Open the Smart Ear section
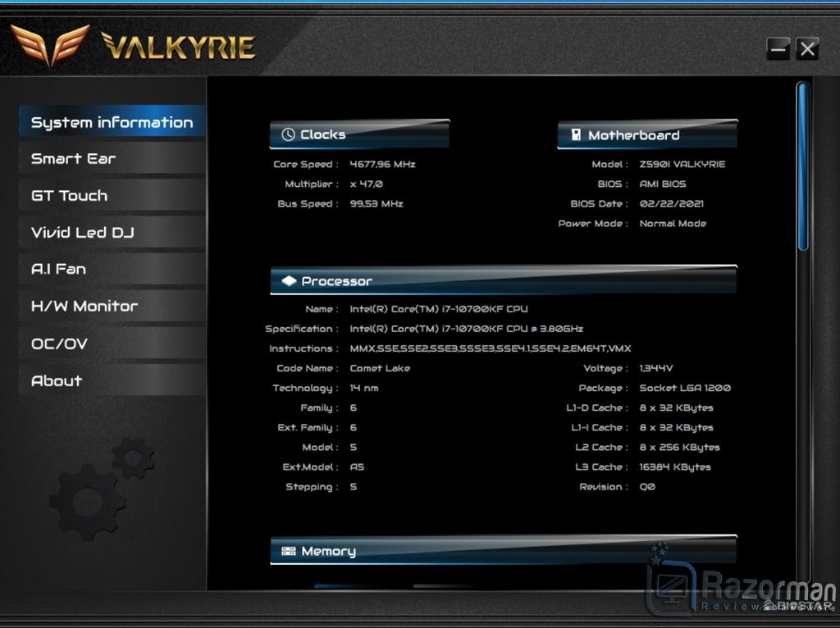The height and width of the screenshot is (628, 840). (112, 158)
